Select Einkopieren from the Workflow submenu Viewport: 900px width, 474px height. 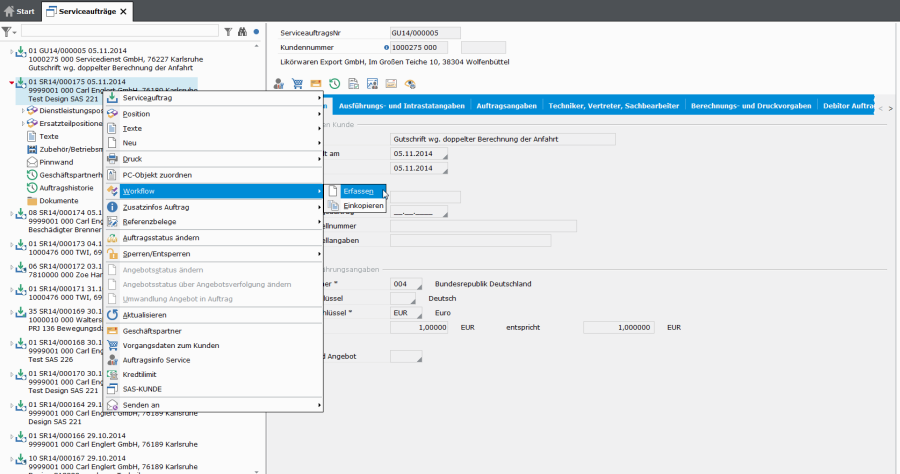coord(362,205)
